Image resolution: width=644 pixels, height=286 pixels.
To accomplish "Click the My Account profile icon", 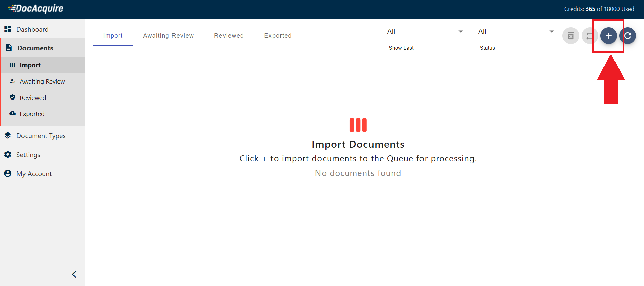I will pos(8,174).
